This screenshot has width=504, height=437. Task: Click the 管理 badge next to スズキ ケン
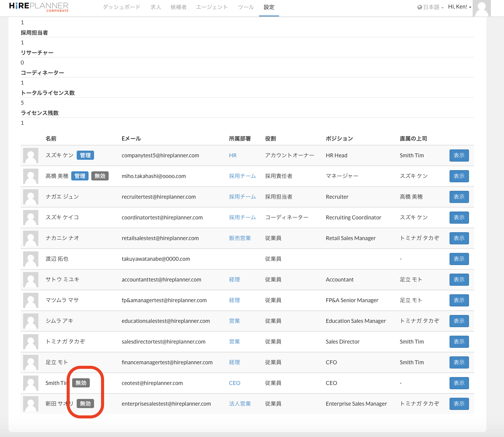85,156
